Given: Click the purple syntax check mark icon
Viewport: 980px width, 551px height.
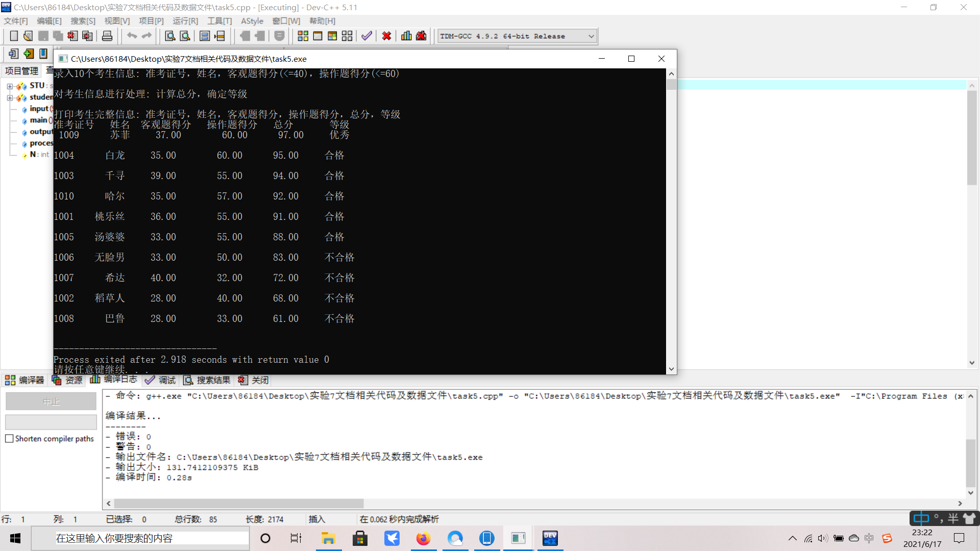Looking at the screenshot, I should tap(366, 36).
